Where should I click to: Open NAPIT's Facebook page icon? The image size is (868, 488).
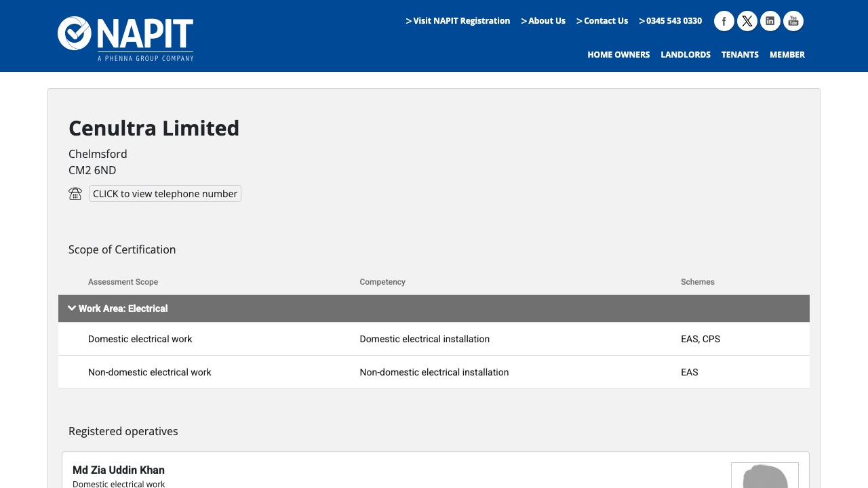pyautogui.click(x=724, y=20)
